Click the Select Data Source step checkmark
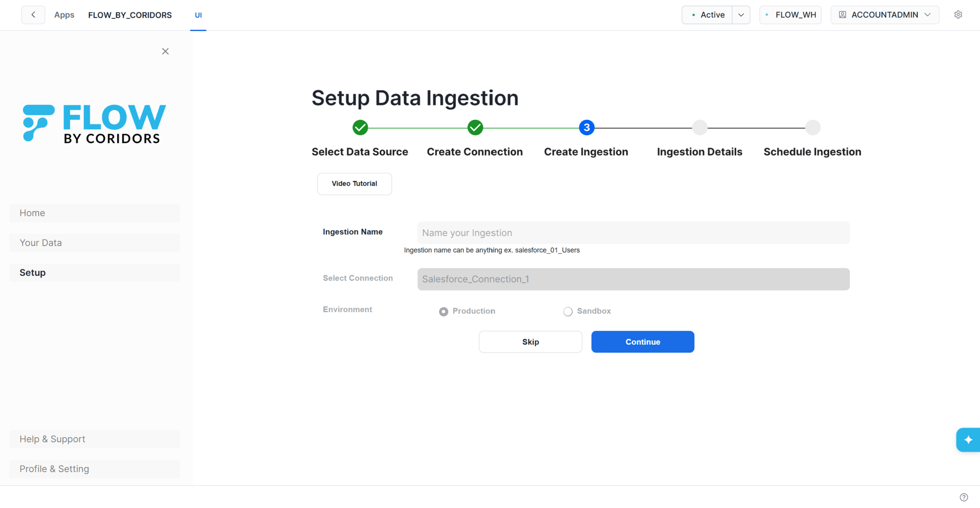 360,127
